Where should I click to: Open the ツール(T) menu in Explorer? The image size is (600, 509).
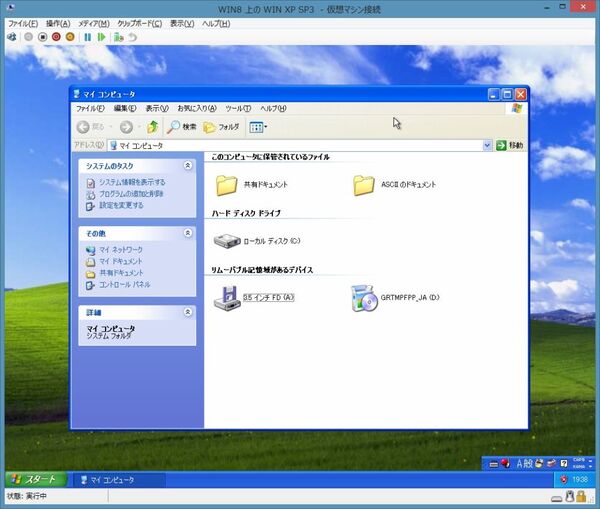pos(238,108)
